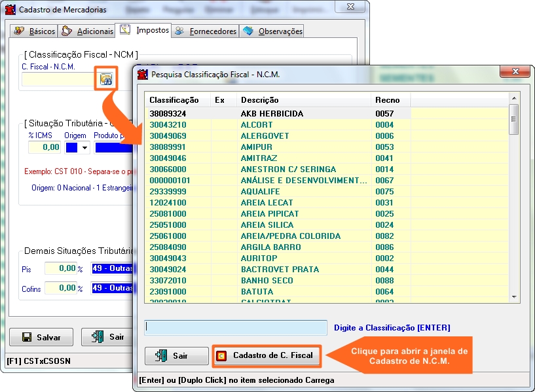The image size is (535, 392).
Task: Close the Pesquisa Classificação Fiscal window
Action: [515, 71]
